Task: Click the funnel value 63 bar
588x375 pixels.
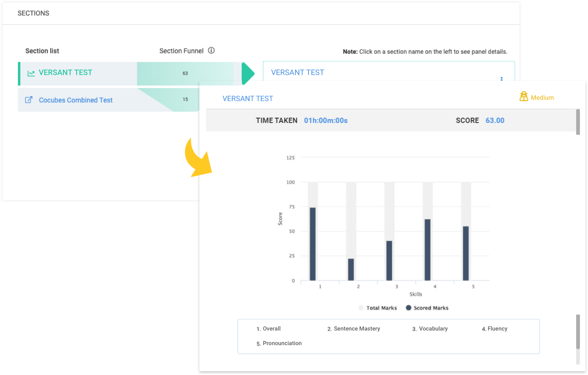Action: pyautogui.click(x=185, y=73)
